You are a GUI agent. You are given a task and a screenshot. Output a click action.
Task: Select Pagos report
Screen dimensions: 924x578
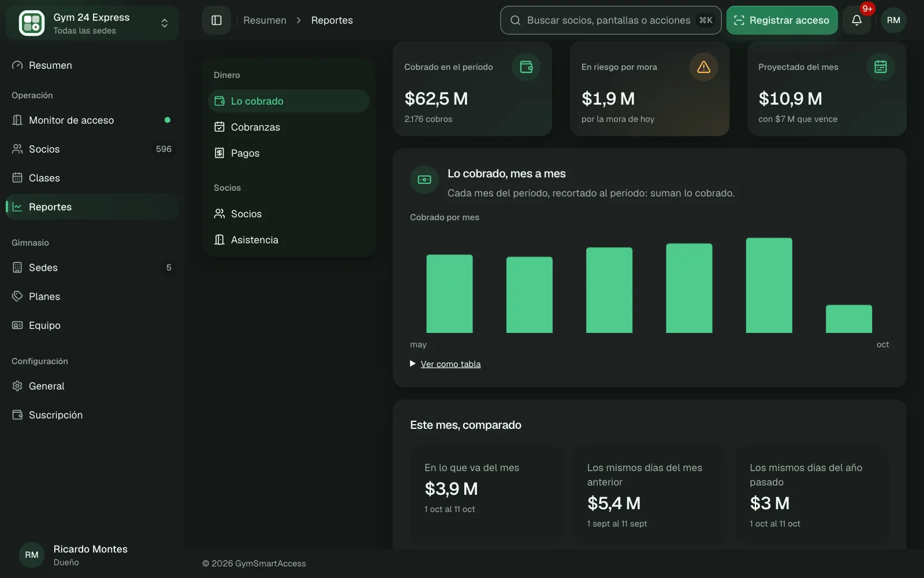(x=289, y=153)
